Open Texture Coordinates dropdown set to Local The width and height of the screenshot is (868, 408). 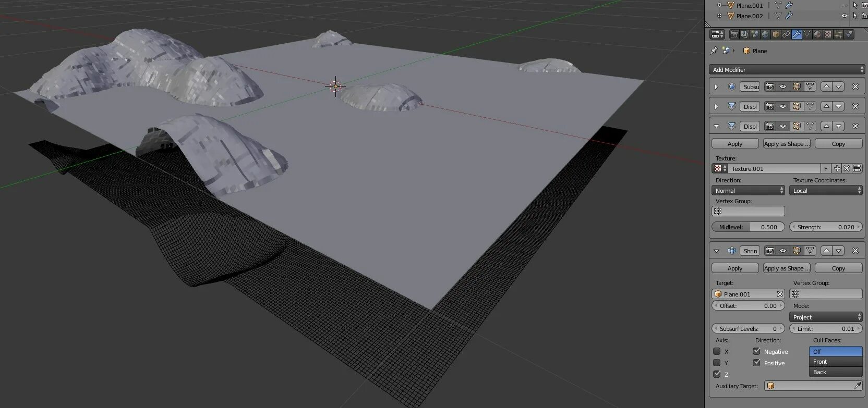[x=826, y=190]
